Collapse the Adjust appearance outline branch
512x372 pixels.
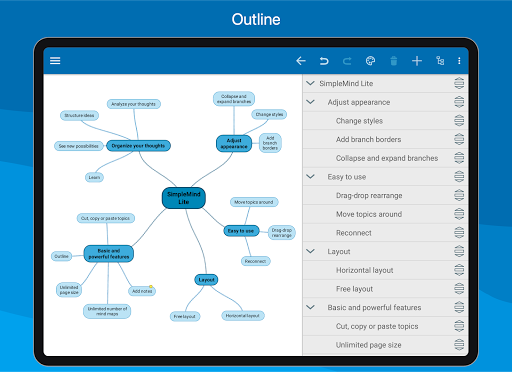pyautogui.click(x=310, y=102)
